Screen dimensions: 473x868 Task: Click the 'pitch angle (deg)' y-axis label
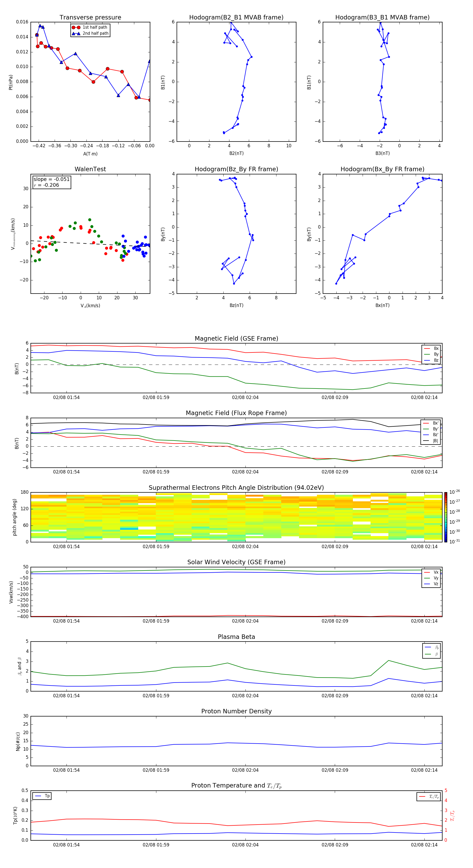(x=14, y=517)
